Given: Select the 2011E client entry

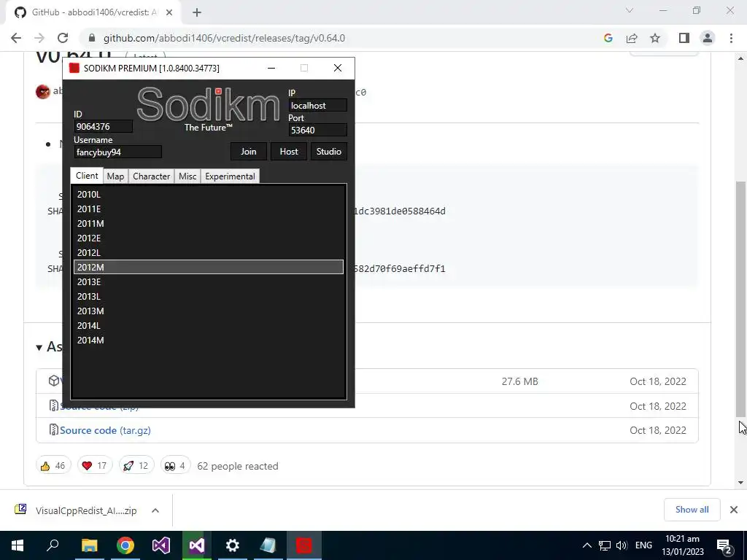Looking at the screenshot, I should pos(209,209).
